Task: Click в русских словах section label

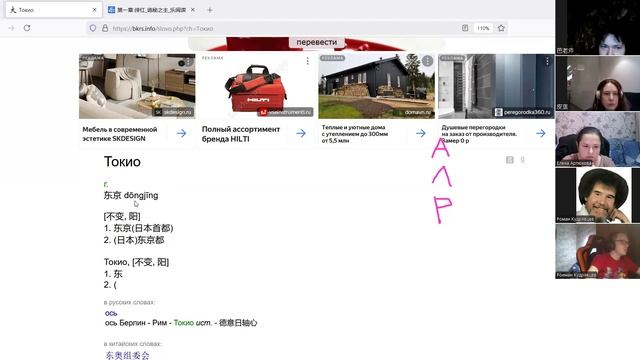Action: 129,302
